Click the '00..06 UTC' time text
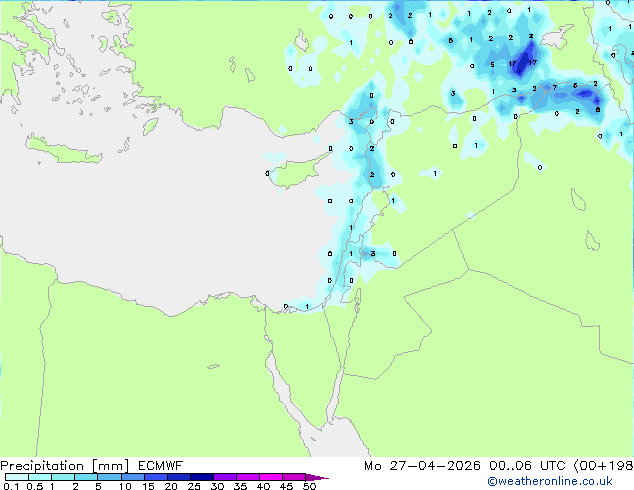Screen dimensions: 634x490 (x=527, y=466)
